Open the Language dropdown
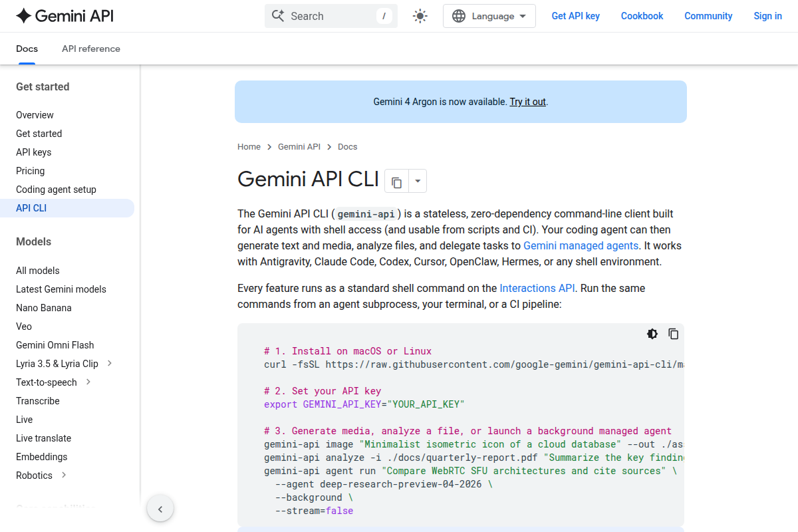Viewport: 798px width, 532px height. (489, 16)
